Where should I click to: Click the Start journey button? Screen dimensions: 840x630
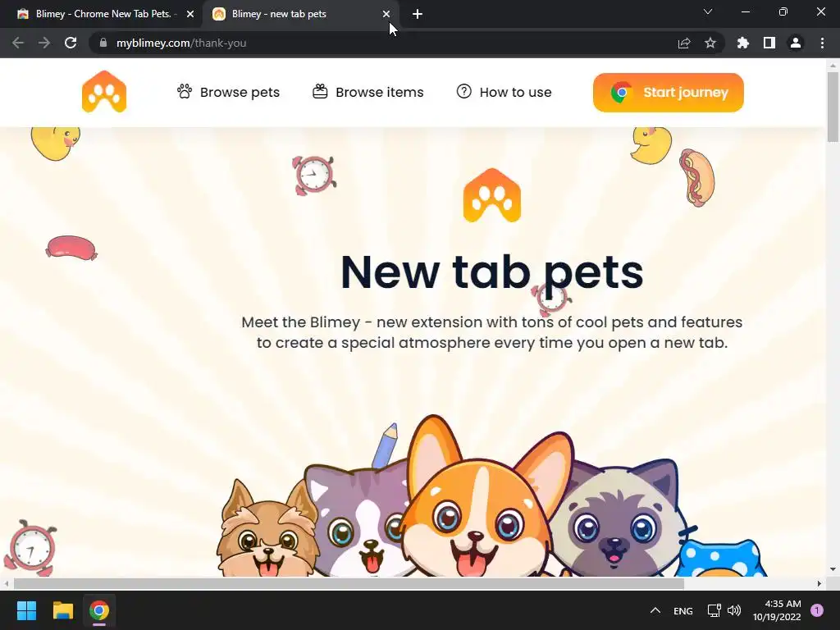click(x=668, y=93)
